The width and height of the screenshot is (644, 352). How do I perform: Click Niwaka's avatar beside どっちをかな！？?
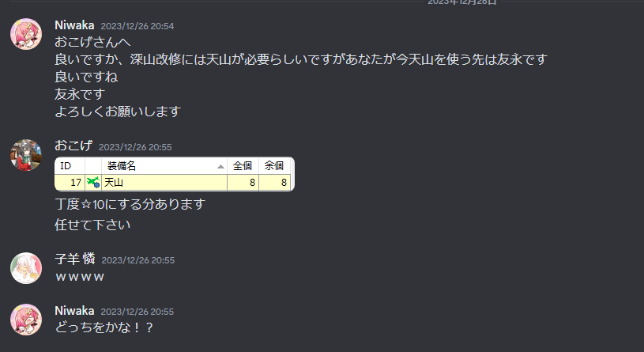point(26,320)
